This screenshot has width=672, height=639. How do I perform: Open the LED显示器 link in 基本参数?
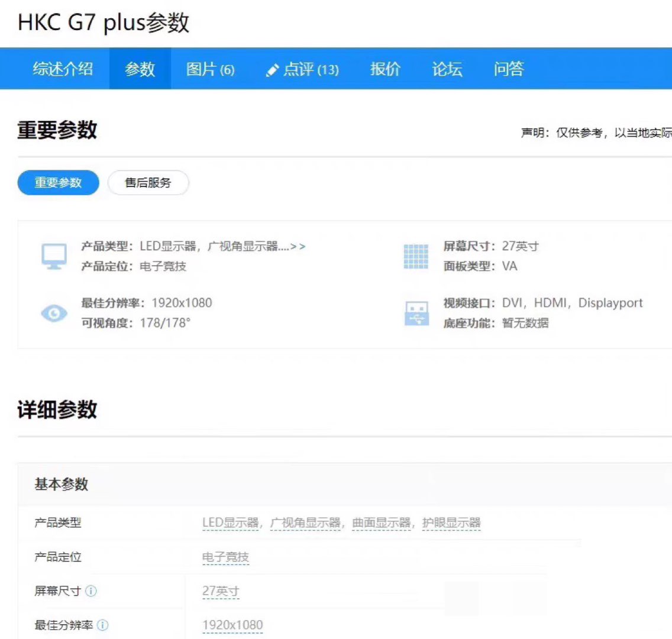click(x=231, y=523)
